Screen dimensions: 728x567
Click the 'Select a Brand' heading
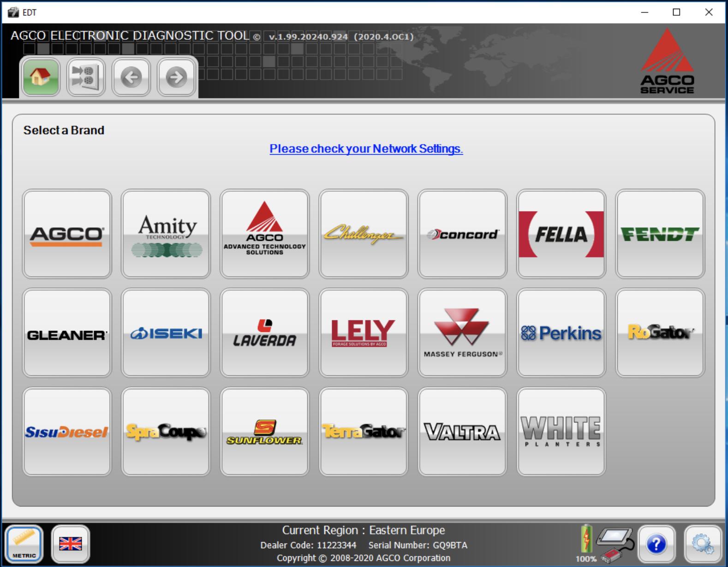[64, 130]
